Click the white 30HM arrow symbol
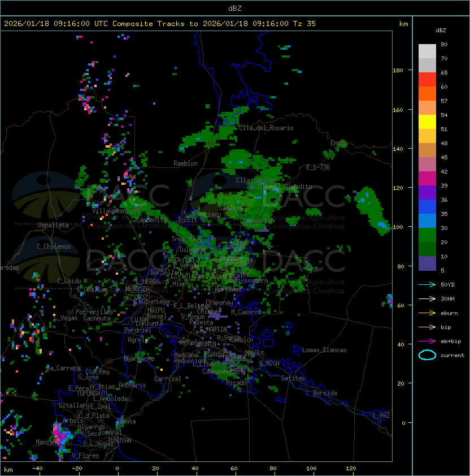The image size is (470, 476). pos(427,298)
